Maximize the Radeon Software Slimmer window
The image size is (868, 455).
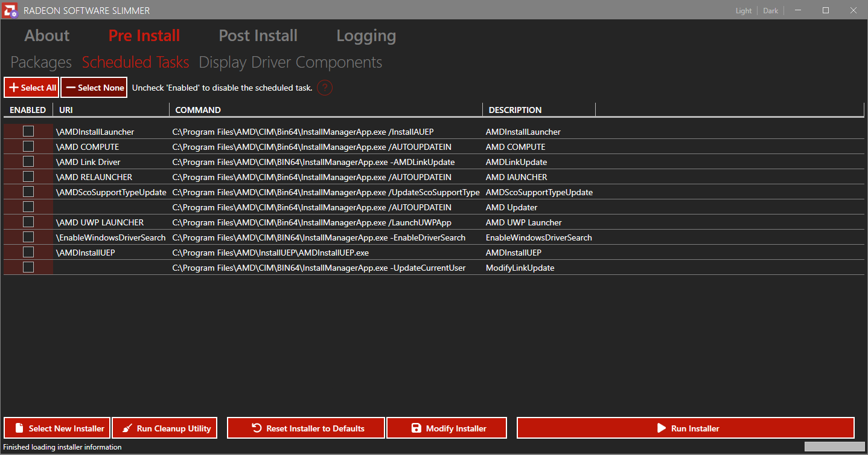click(826, 10)
